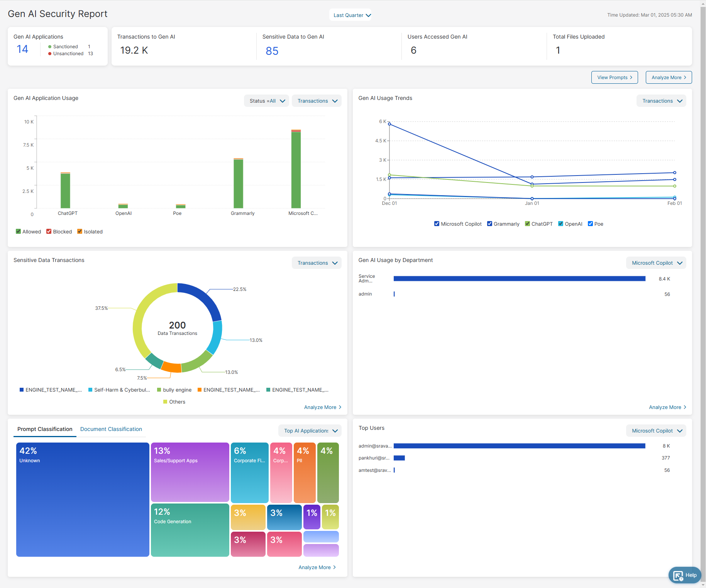The image size is (706, 588).
Task: Uncheck Microsoft Copilot in usage trends
Action: coord(437,224)
